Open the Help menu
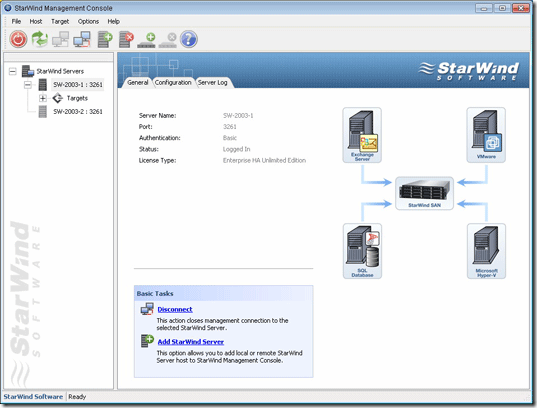Screen dimensions: 537x408 pyautogui.click(x=113, y=21)
